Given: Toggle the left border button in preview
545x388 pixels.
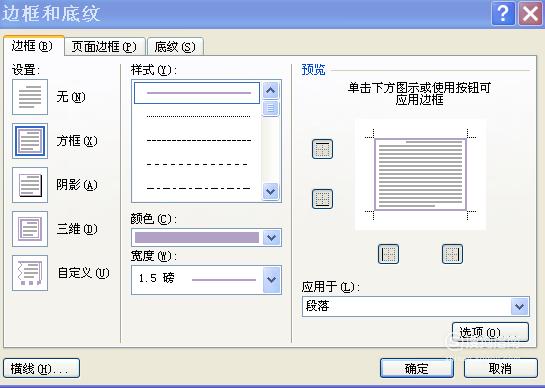Looking at the screenshot, I should point(388,254).
